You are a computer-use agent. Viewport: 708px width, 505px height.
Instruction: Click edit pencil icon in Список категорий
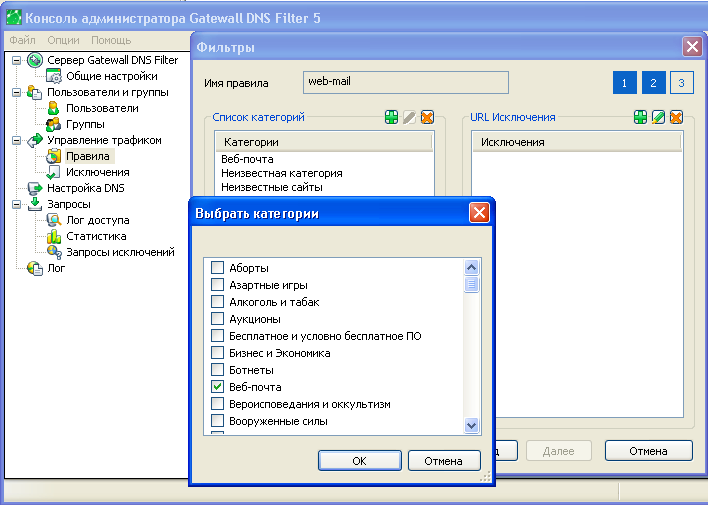[x=409, y=117]
